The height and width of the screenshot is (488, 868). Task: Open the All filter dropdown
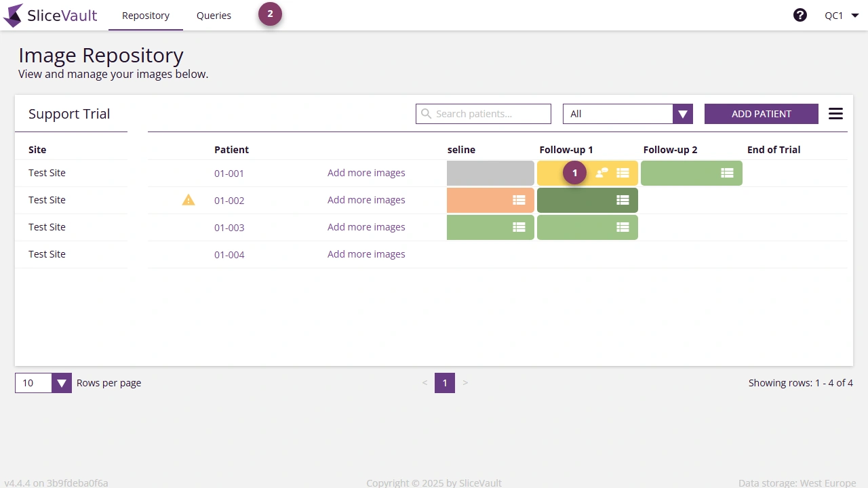click(x=627, y=114)
